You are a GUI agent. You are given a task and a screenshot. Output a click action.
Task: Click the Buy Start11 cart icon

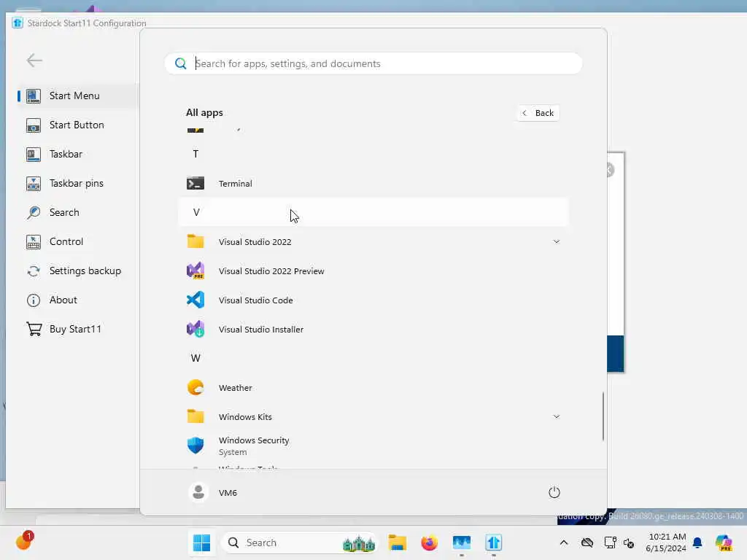34,329
